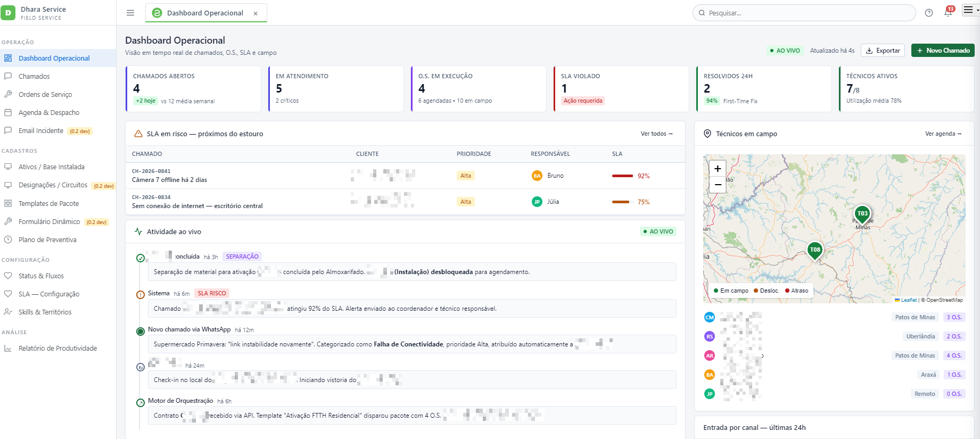Zoom out on the technicians map
The height and width of the screenshot is (439, 980).
pyautogui.click(x=718, y=185)
